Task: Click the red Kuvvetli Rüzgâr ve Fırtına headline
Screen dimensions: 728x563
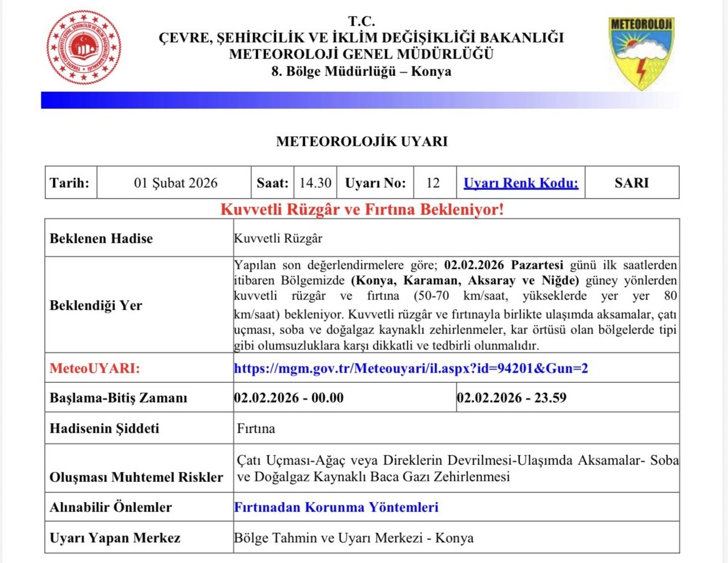Action: [x=361, y=210]
